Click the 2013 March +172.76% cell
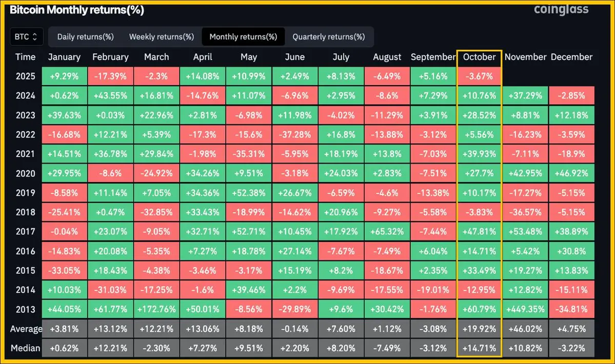This screenshot has width=615, height=364. pyautogui.click(x=156, y=309)
